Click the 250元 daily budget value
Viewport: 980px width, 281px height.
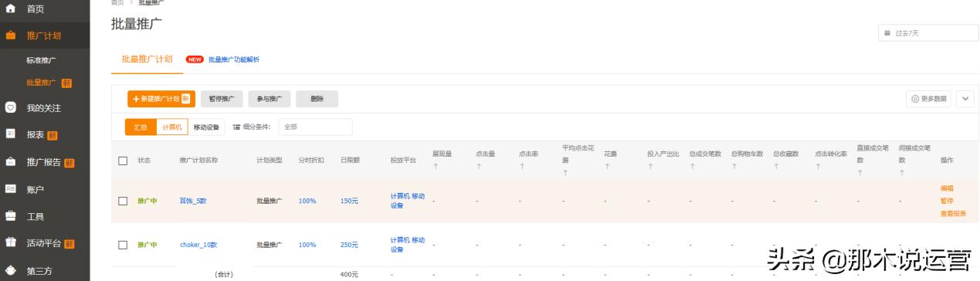[x=349, y=245]
